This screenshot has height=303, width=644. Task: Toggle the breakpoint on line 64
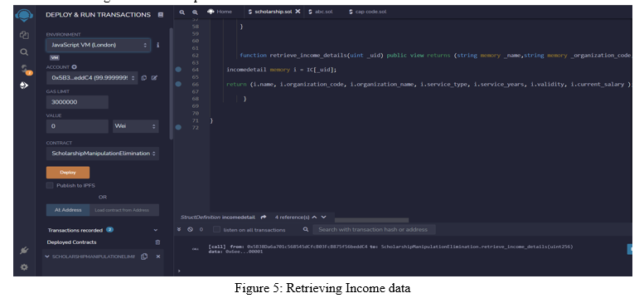(178, 70)
